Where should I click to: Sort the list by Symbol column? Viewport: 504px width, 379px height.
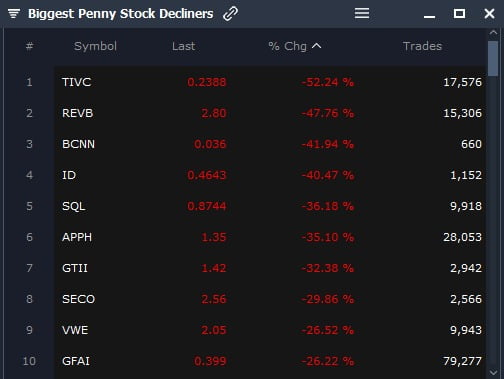pos(95,46)
